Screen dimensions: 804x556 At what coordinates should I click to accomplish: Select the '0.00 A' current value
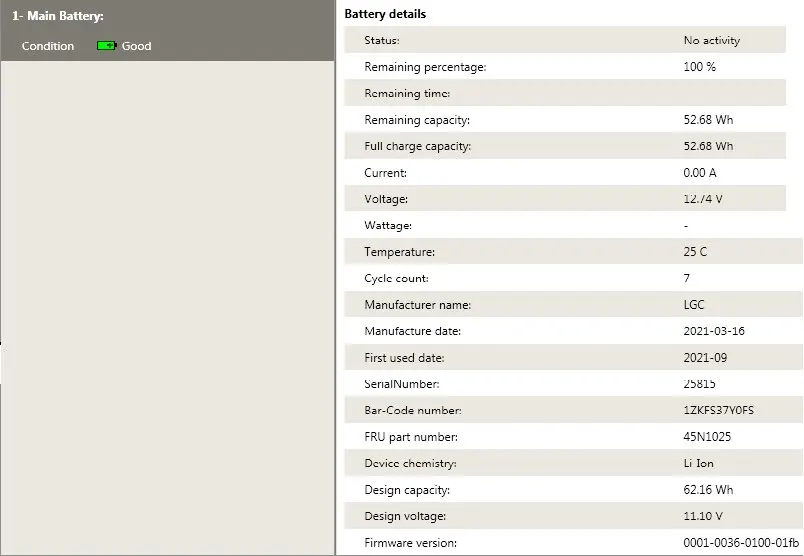(x=700, y=173)
